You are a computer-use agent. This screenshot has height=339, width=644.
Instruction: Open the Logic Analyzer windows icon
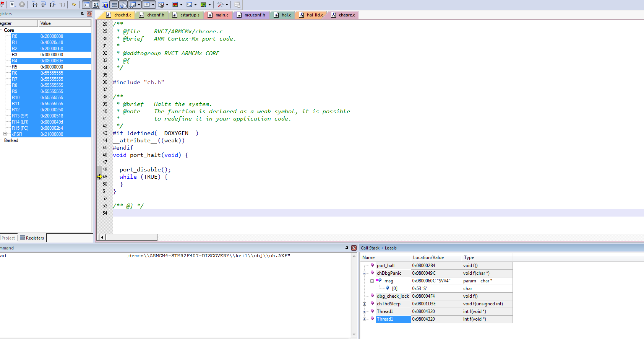click(x=175, y=5)
